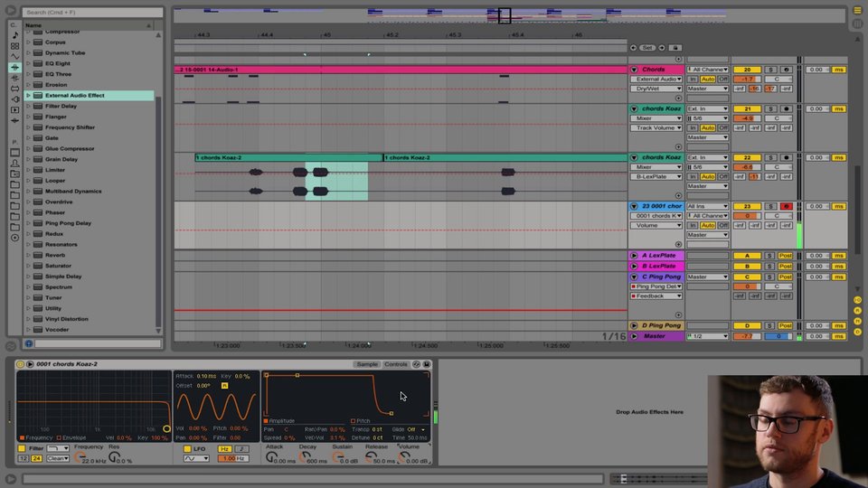Select the Pitch envelope tab
868x488 pixels.
pos(361,421)
